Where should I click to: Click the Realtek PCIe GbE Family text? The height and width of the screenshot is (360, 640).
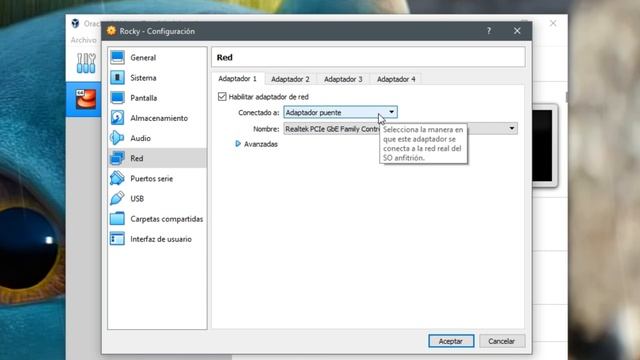click(332, 129)
